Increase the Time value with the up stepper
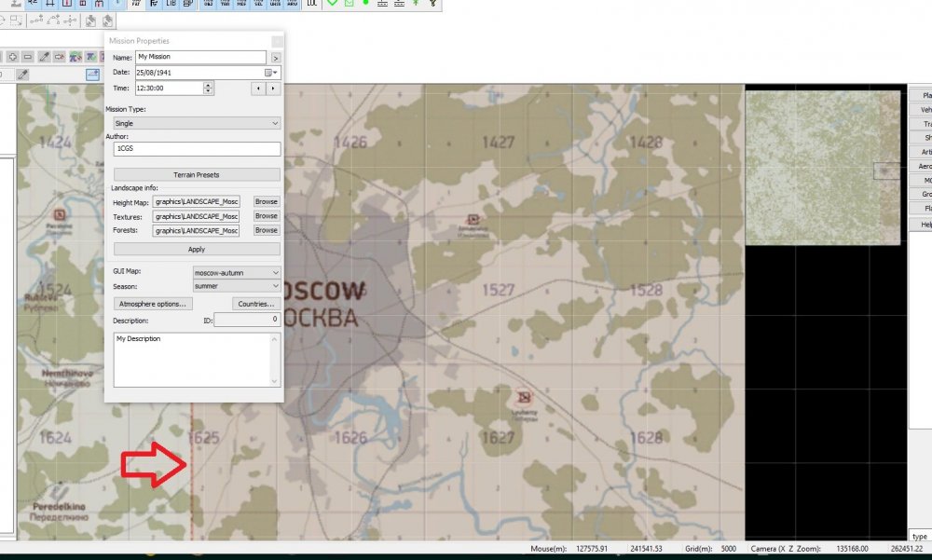Screen dimensions: 932x560 pyautogui.click(x=210, y=84)
